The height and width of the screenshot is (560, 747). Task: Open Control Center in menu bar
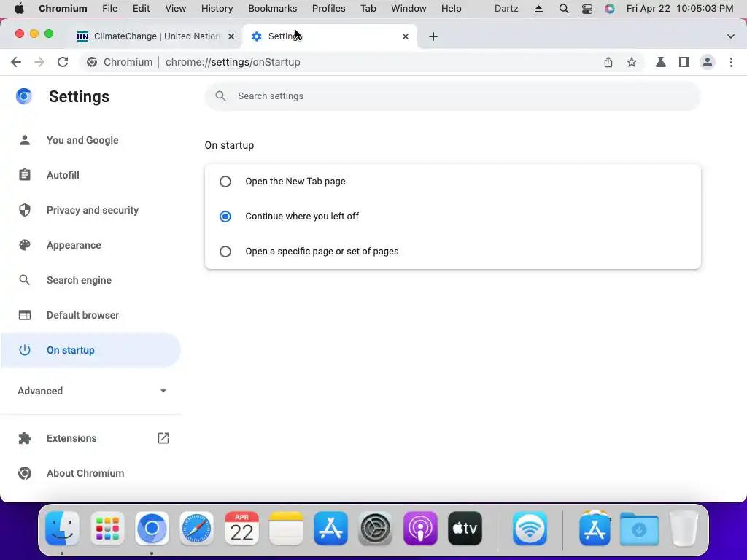point(587,9)
